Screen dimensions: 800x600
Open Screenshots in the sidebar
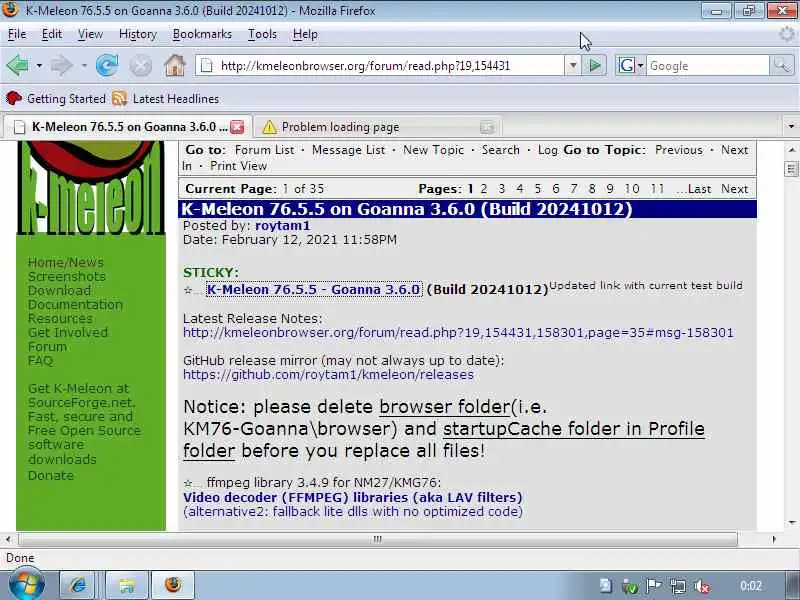click(x=66, y=277)
